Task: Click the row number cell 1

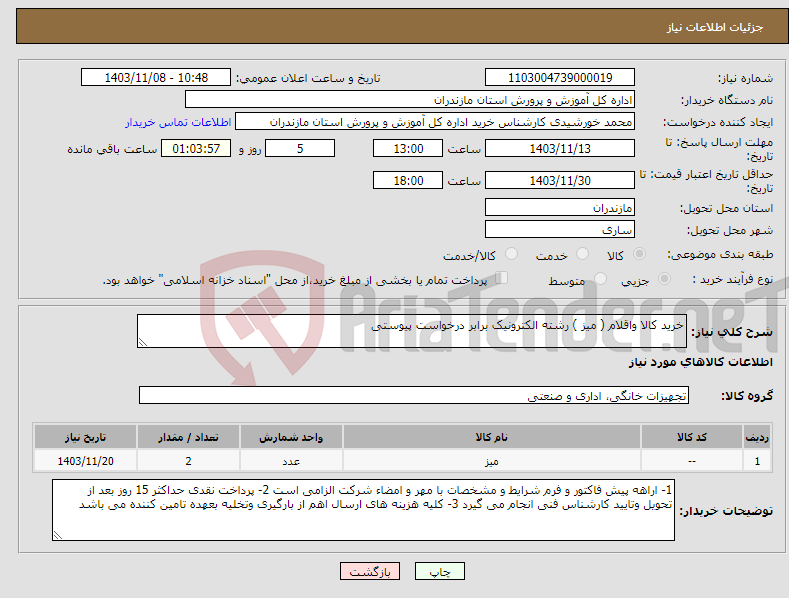Action: [x=757, y=461]
